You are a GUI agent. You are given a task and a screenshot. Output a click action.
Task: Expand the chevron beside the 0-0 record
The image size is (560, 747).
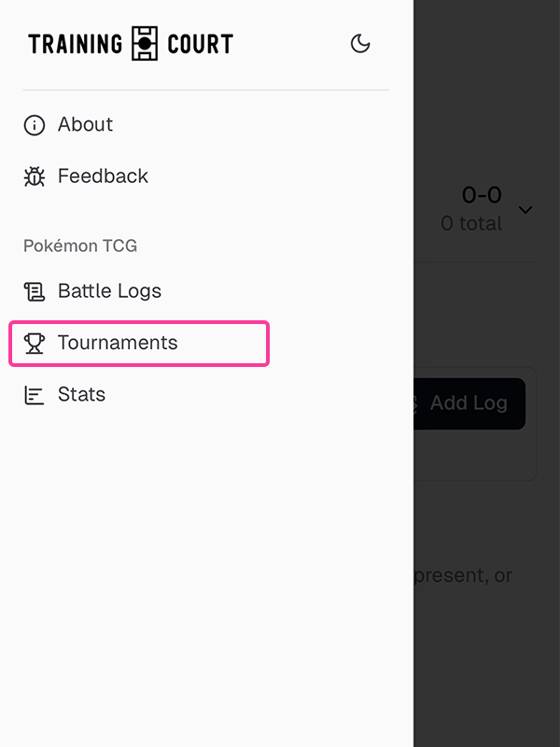click(525, 209)
